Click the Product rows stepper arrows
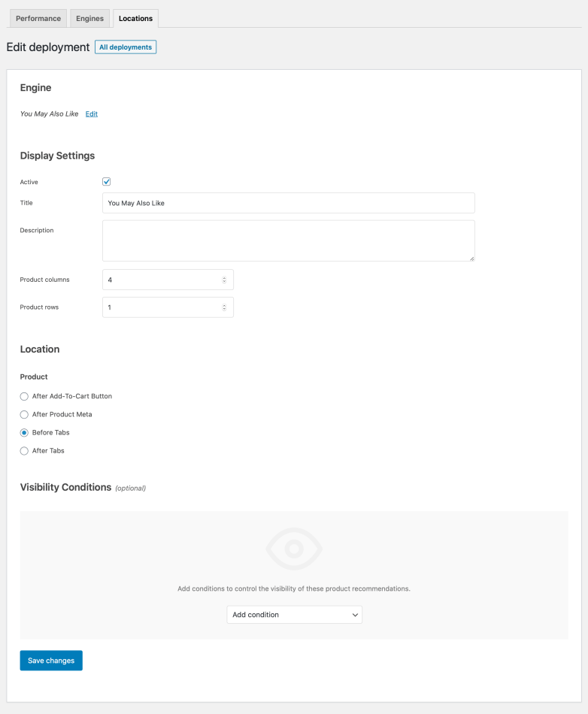588x714 pixels. point(224,307)
